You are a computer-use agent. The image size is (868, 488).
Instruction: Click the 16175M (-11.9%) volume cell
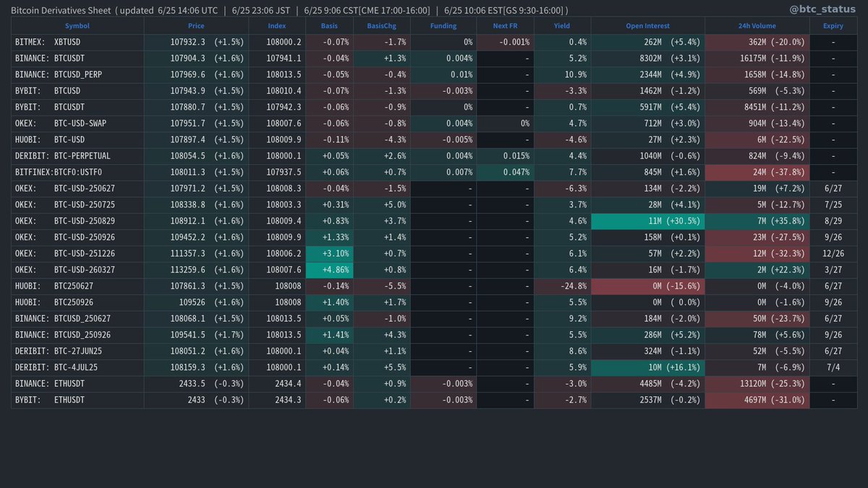tap(757, 59)
